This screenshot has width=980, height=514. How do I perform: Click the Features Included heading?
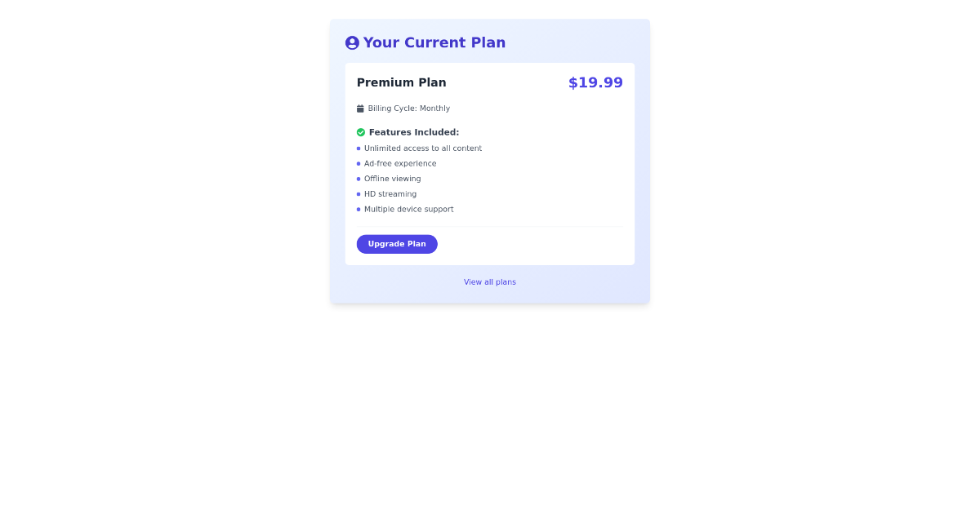click(413, 131)
